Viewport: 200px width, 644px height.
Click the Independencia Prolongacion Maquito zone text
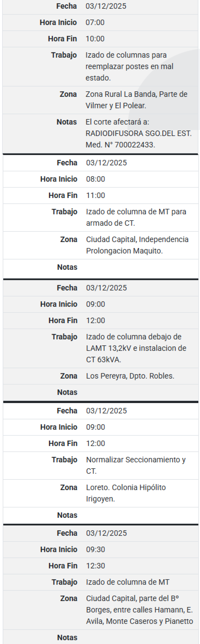[137, 245]
